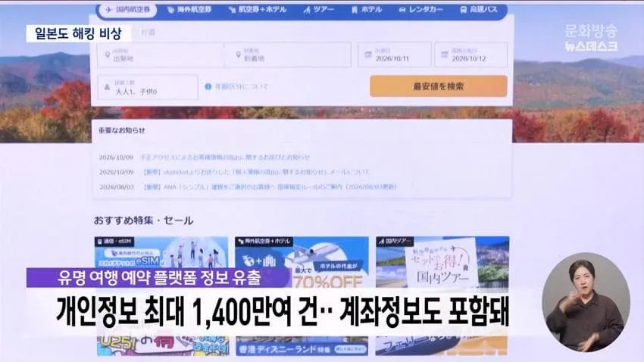
Task: Click the 出発地 departure field
Action: click(x=161, y=55)
